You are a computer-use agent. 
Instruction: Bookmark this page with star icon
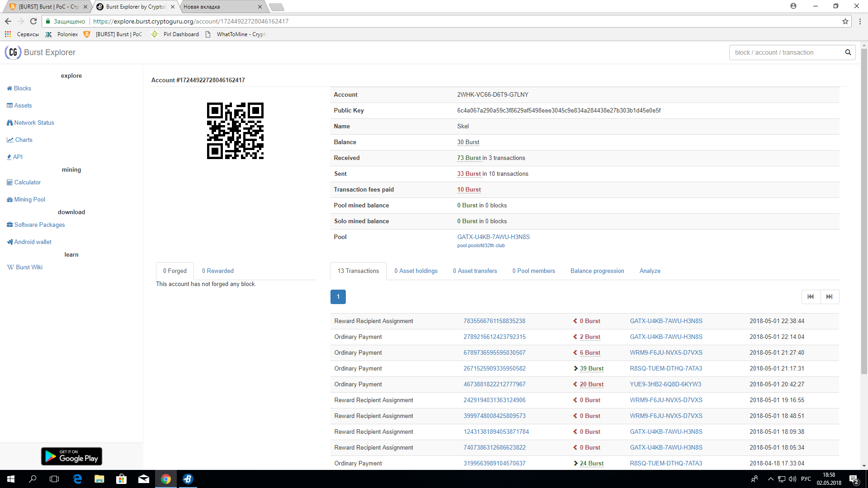[845, 21]
